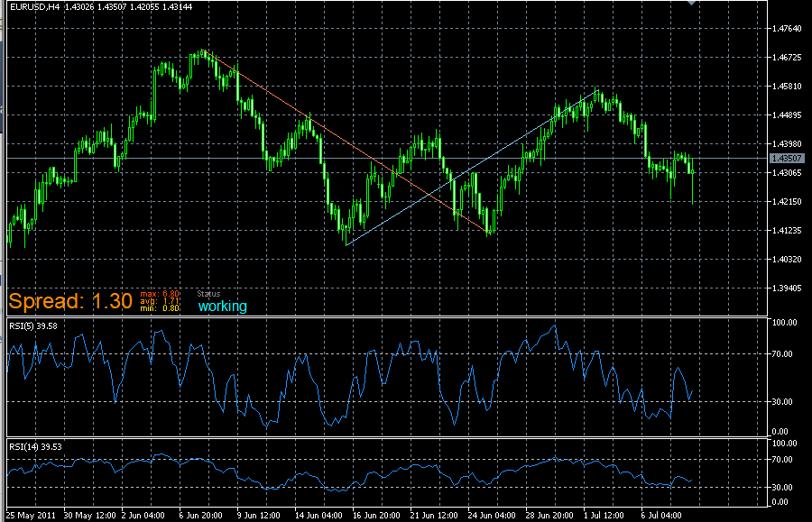This screenshot has width=812, height=522.
Task: Click the min: 0.80 spread value
Action: tap(160, 308)
